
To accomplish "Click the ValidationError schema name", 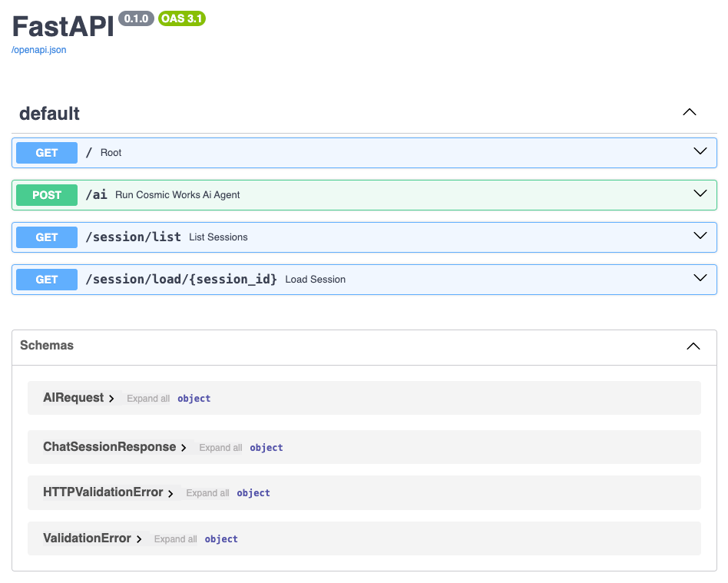I will click(x=88, y=538).
